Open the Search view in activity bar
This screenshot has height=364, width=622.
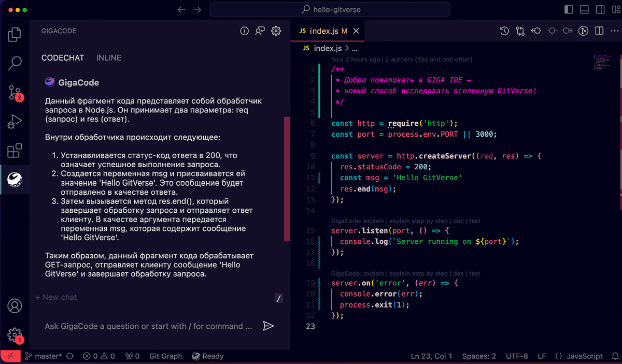(x=15, y=63)
